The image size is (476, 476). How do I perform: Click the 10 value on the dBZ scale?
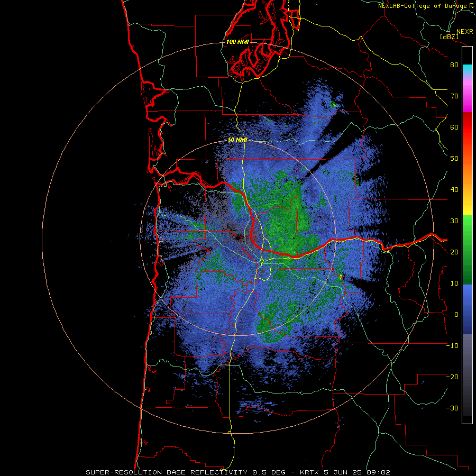(x=454, y=283)
